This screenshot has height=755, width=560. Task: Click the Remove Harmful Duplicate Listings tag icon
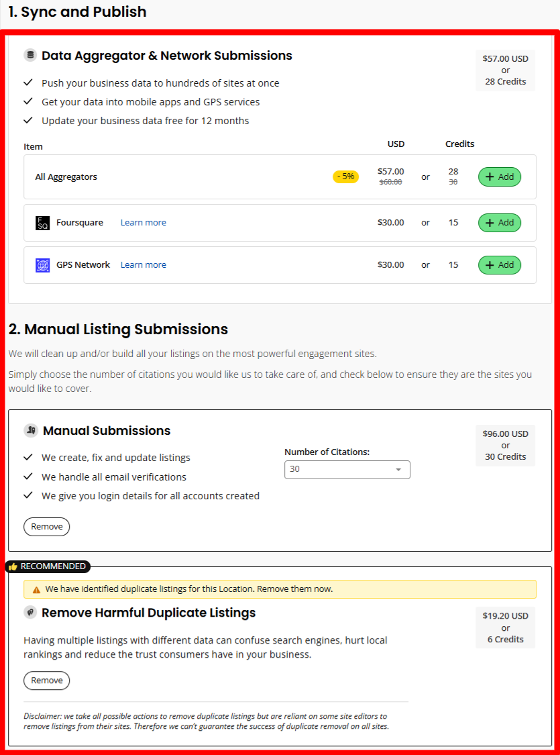tap(28, 613)
